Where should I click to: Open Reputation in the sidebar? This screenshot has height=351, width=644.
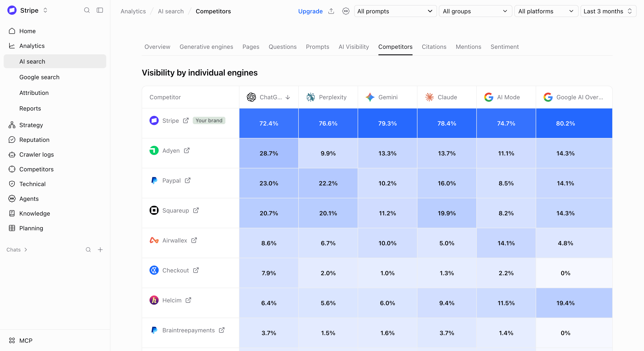pos(55,140)
